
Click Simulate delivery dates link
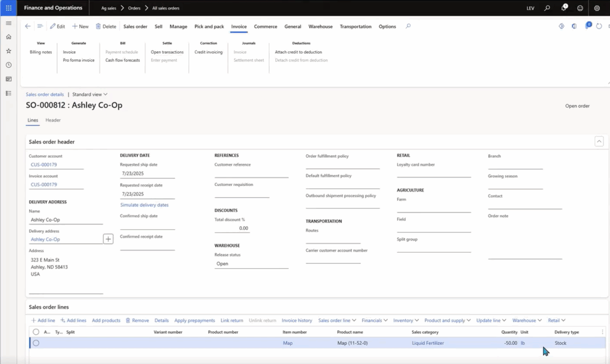point(144,205)
